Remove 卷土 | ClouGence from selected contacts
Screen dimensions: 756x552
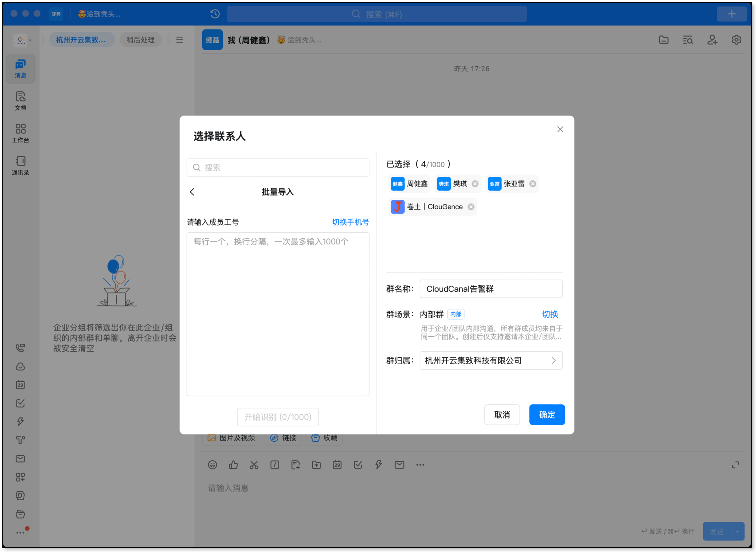point(471,207)
